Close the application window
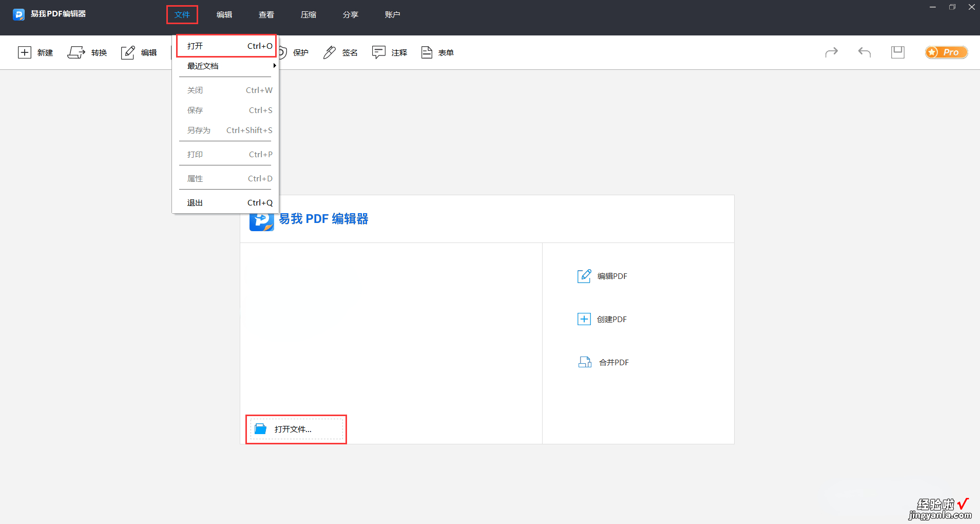The image size is (980, 524). click(x=971, y=7)
